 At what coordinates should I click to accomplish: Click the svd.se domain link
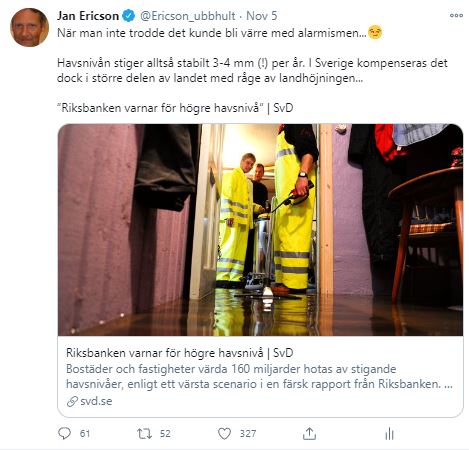[x=96, y=401]
